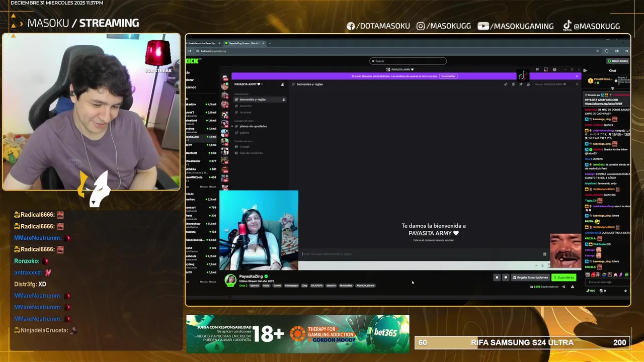The height and width of the screenshot is (362, 644).
Task: Dismiss the purple streamer mode banner
Action: coord(577,76)
